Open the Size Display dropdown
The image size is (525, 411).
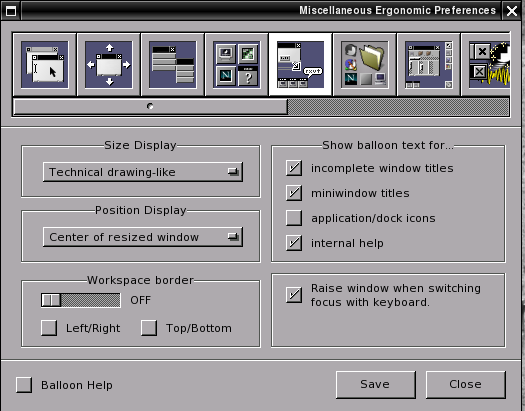pyautogui.click(x=143, y=172)
